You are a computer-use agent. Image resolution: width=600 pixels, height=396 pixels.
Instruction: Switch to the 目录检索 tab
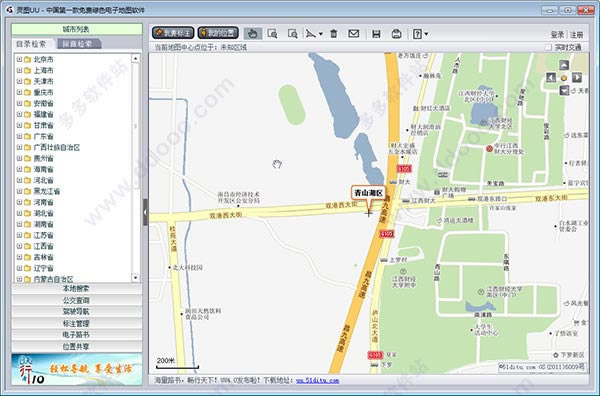tap(31, 44)
